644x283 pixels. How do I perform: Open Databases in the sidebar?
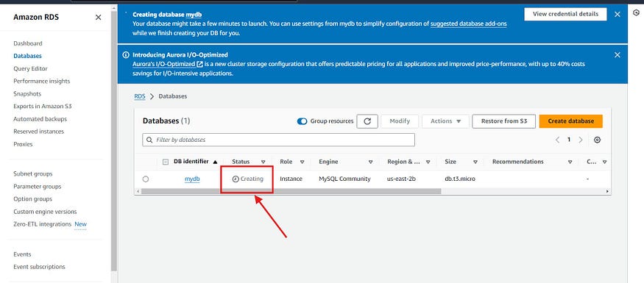point(27,56)
